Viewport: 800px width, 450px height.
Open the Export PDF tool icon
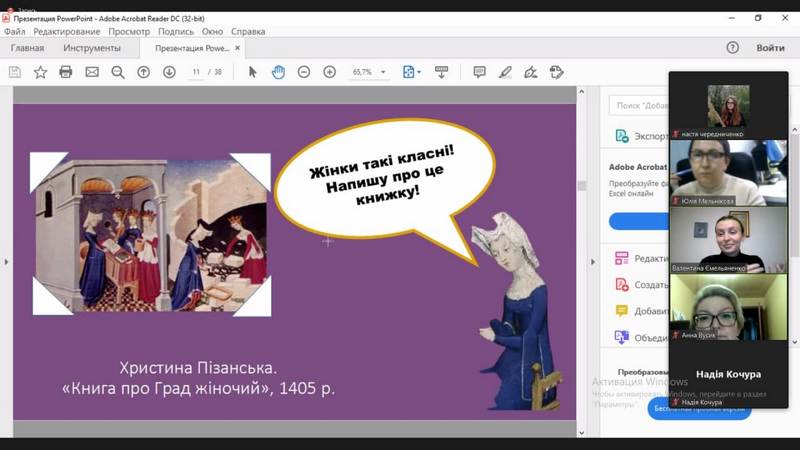pyautogui.click(x=621, y=136)
